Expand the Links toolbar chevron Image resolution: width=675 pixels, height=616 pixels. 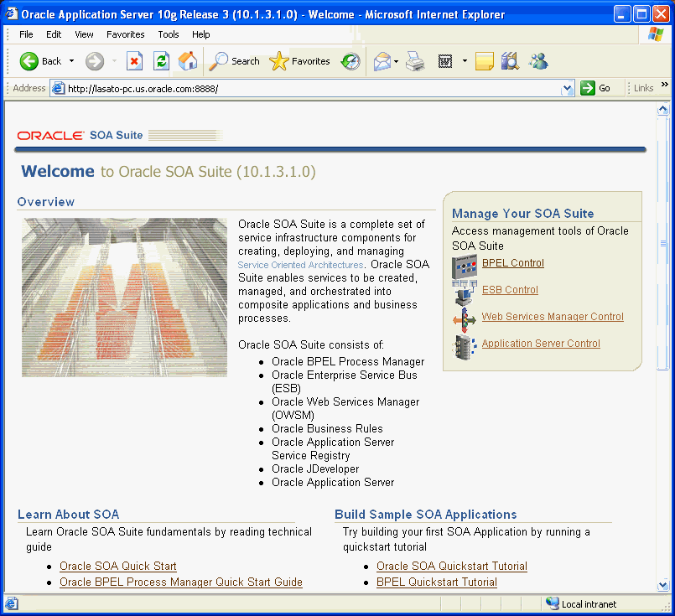point(664,85)
